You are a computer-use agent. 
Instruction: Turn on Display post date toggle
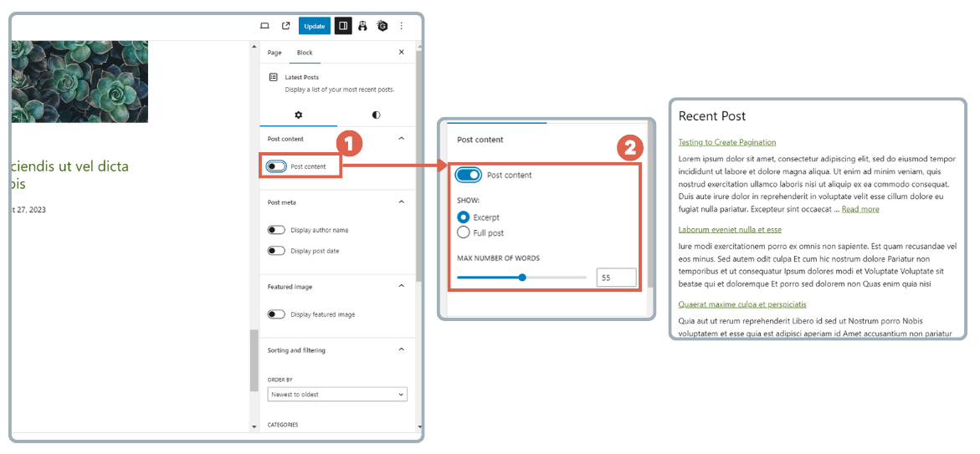pyautogui.click(x=276, y=251)
